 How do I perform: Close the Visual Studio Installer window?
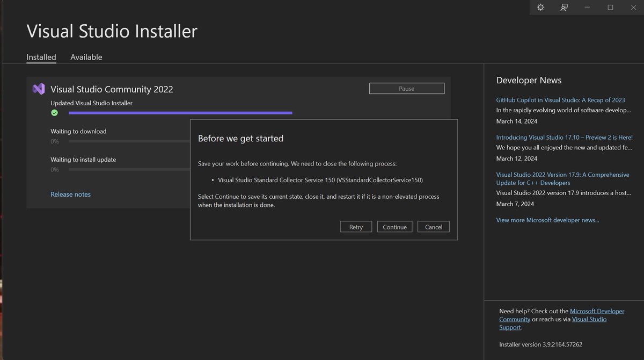[633, 8]
